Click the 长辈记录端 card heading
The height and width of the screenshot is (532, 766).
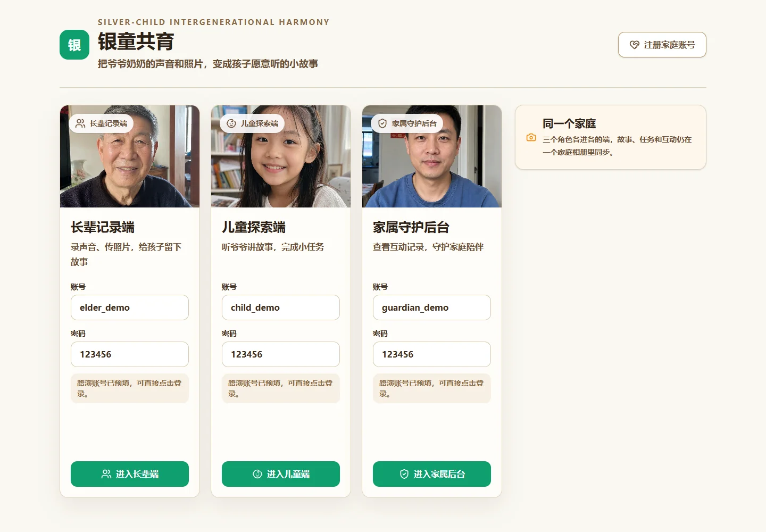(103, 227)
